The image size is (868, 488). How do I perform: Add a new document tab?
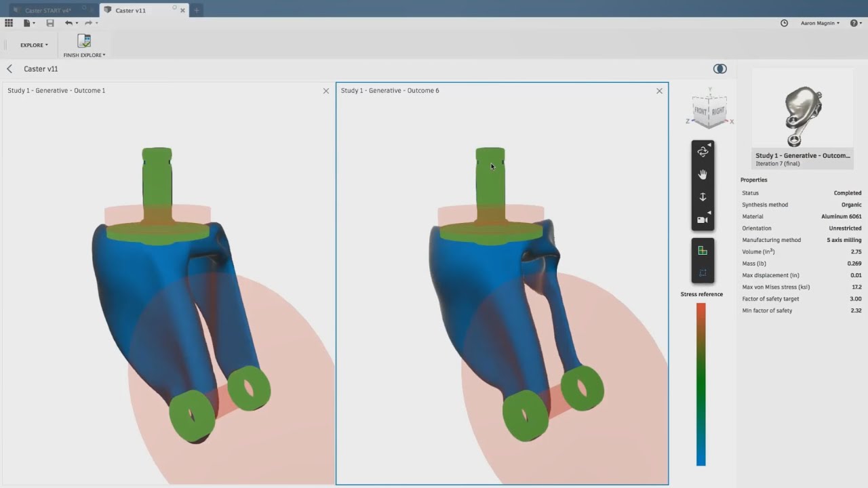tap(197, 10)
